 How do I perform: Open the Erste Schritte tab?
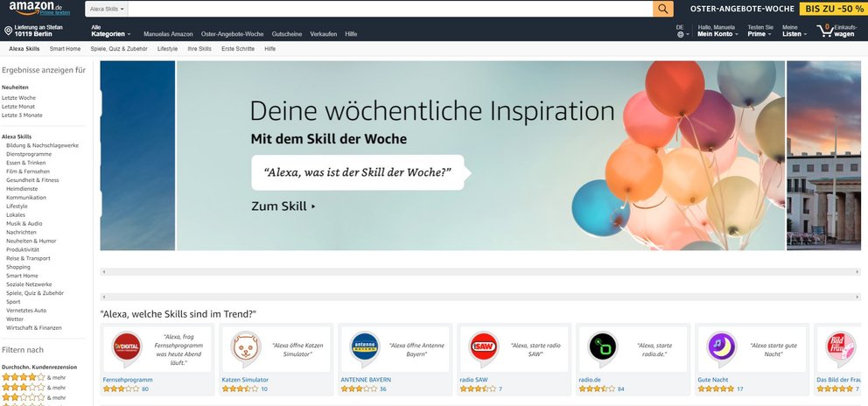click(238, 49)
